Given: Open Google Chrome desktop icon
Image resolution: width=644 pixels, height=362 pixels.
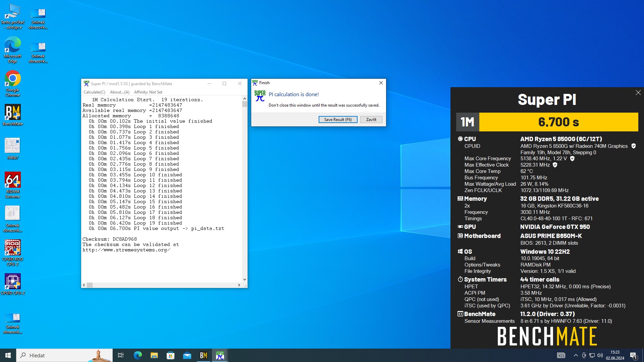Looking at the screenshot, I should [13, 84].
